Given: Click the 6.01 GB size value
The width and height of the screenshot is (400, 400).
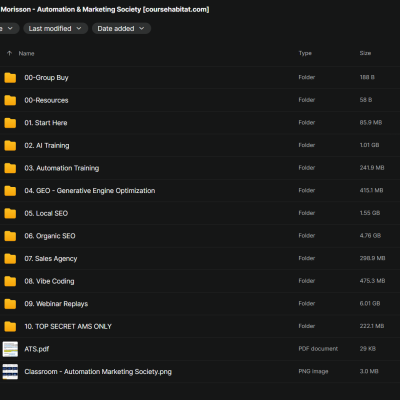Looking at the screenshot, I should tap(370, 304).
